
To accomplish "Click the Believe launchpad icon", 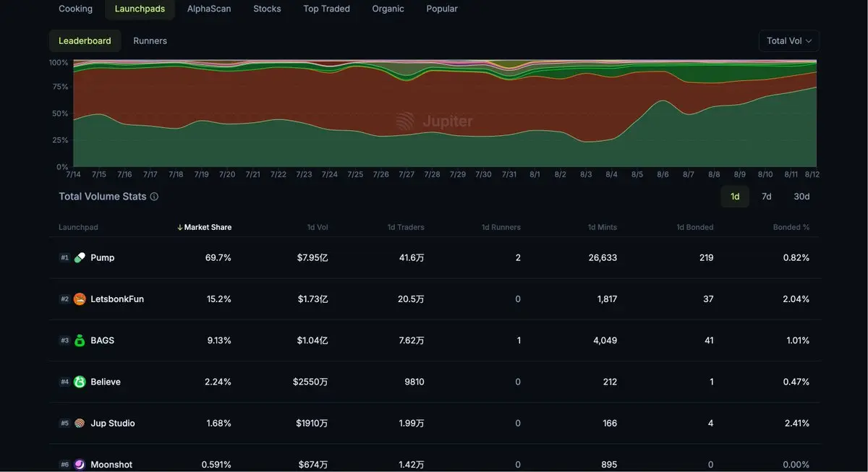I will click(80, 382).
